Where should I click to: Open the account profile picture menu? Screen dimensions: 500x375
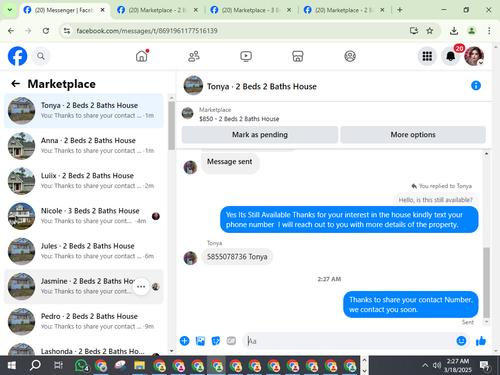(474, 56)
